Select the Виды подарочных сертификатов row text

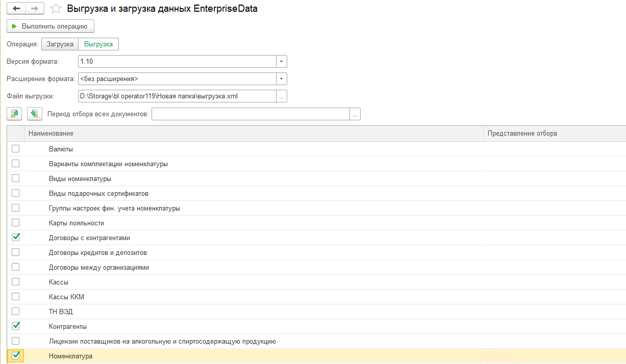[x=98, y=194]
